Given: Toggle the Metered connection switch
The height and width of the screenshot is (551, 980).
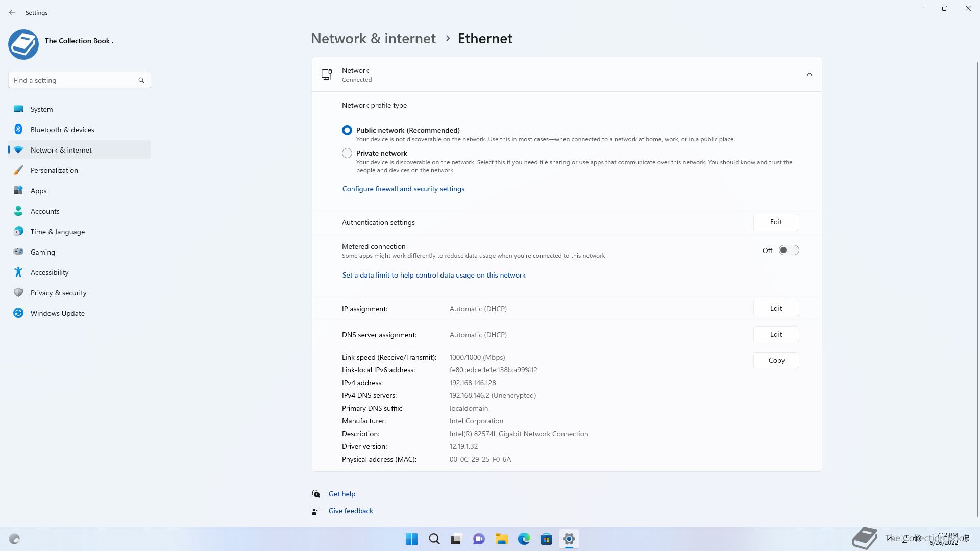Looking at the screenshot, I should tap(789, 250).
